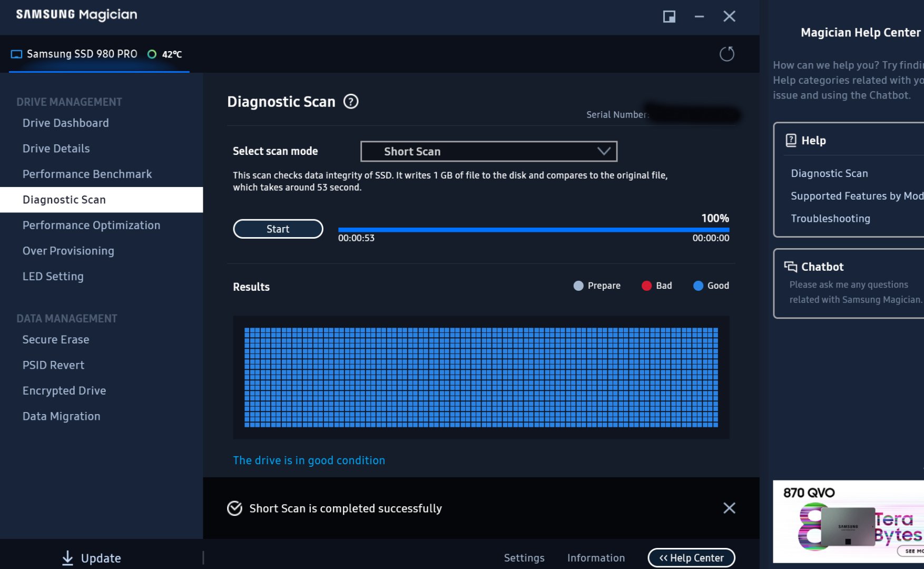Click the drive icon beside Samsung SSD 980 PRO

16,54
